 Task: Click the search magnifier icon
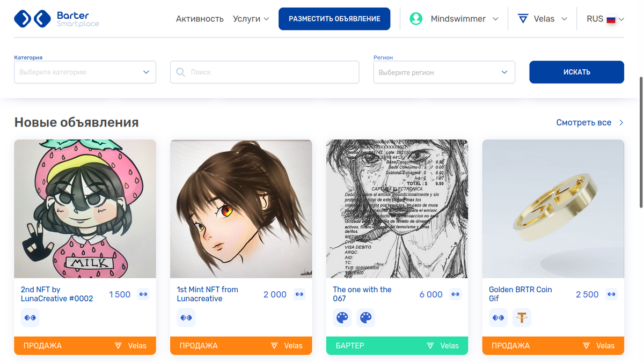click(x=180, y=72)
